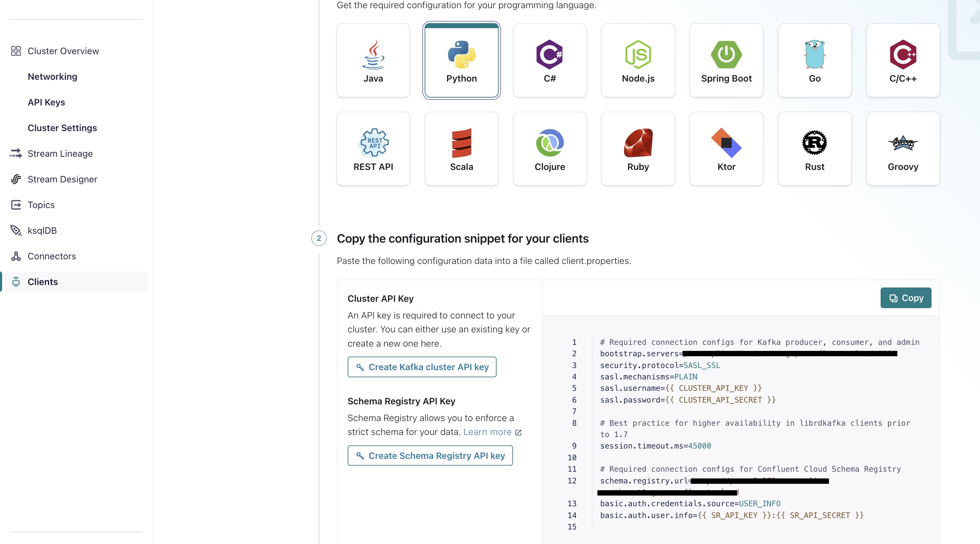This screenshot has height=544, width=980.
Task: Select the Spring Boot tile
Action: click(x=726, y=61)
